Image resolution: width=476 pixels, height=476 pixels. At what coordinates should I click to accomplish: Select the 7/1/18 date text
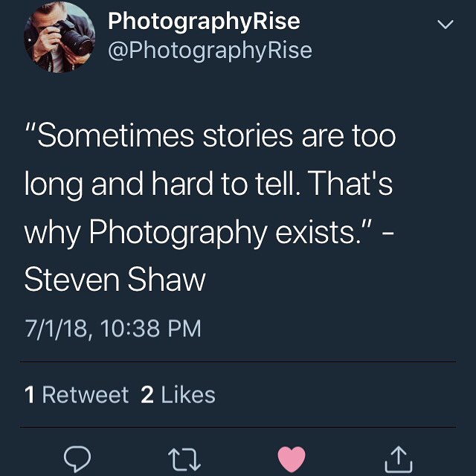(57, 329)
